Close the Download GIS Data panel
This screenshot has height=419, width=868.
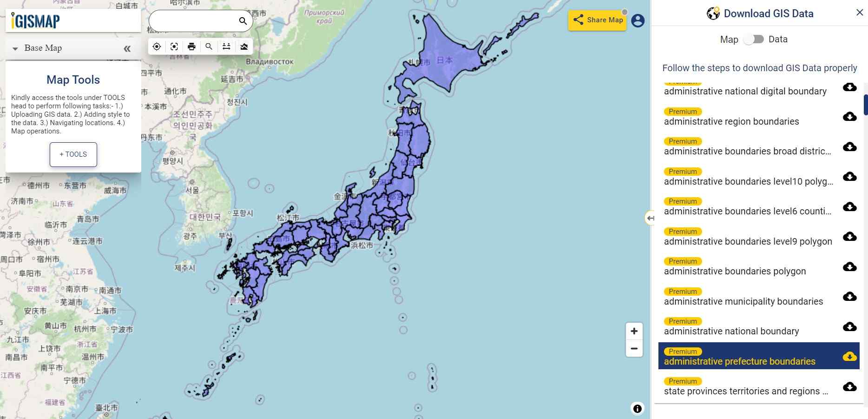(x=860, y=13)
